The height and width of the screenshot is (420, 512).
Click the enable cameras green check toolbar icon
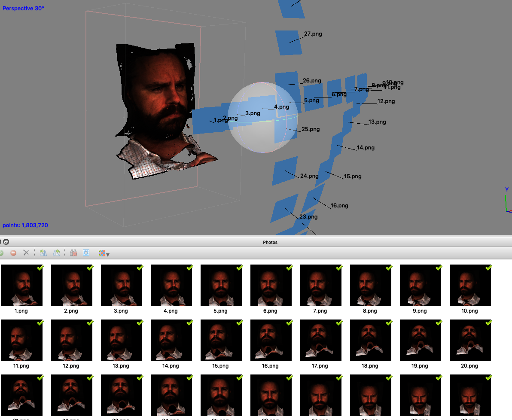(x=1, y=253)
